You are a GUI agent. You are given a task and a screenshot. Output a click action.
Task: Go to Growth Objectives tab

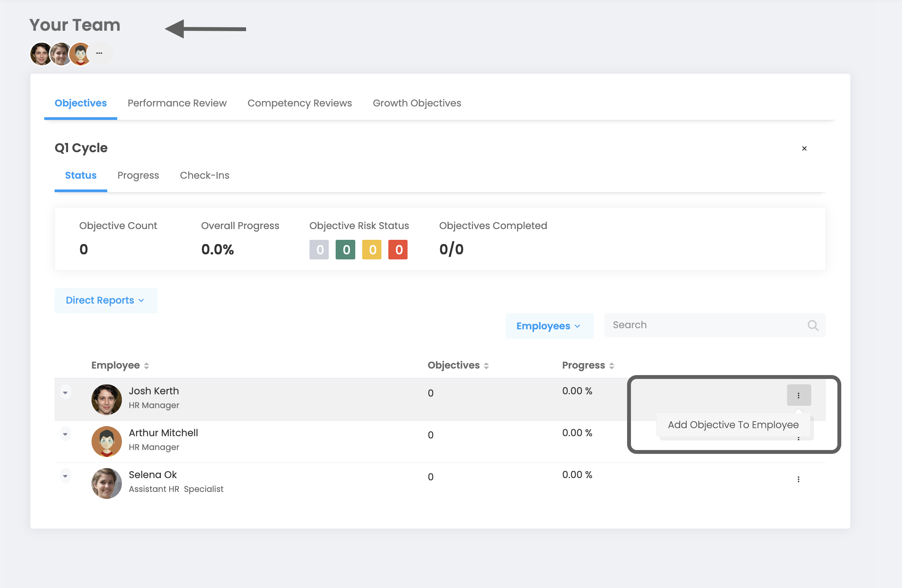click(417, 103)
